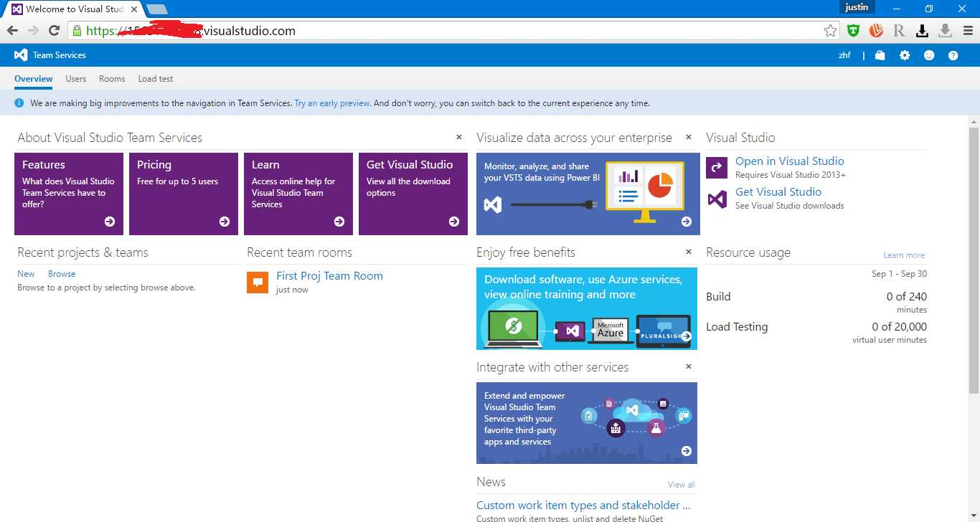The height and width of the screenshot is (522, 980).
Task: Open the Power BI data visualization banner
Action: [587, 194]
